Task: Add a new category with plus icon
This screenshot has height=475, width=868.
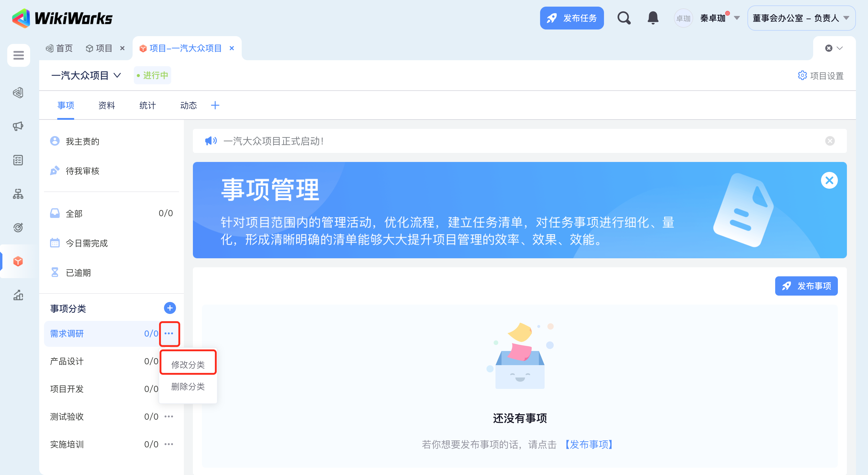Action: [x=170, y=308]
